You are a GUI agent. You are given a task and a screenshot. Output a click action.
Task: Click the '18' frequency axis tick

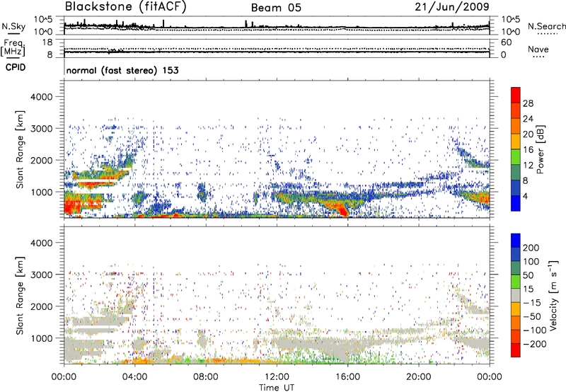(47, 42)
